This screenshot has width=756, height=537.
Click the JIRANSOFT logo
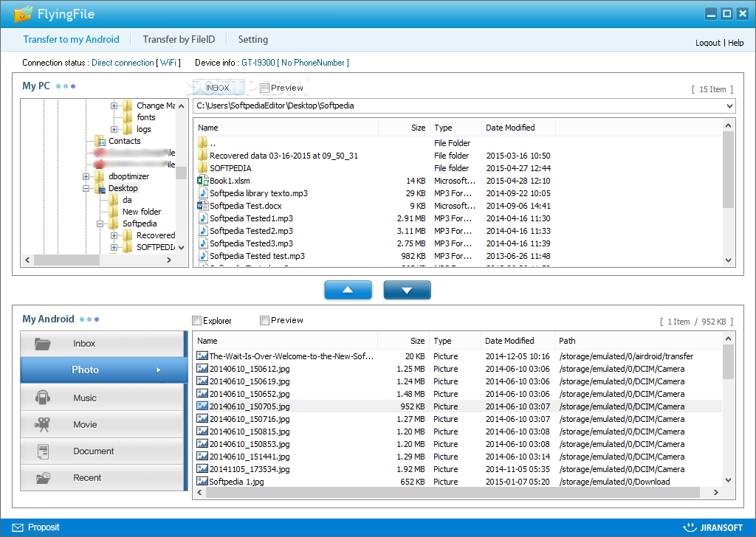click(x=713, y=527)
